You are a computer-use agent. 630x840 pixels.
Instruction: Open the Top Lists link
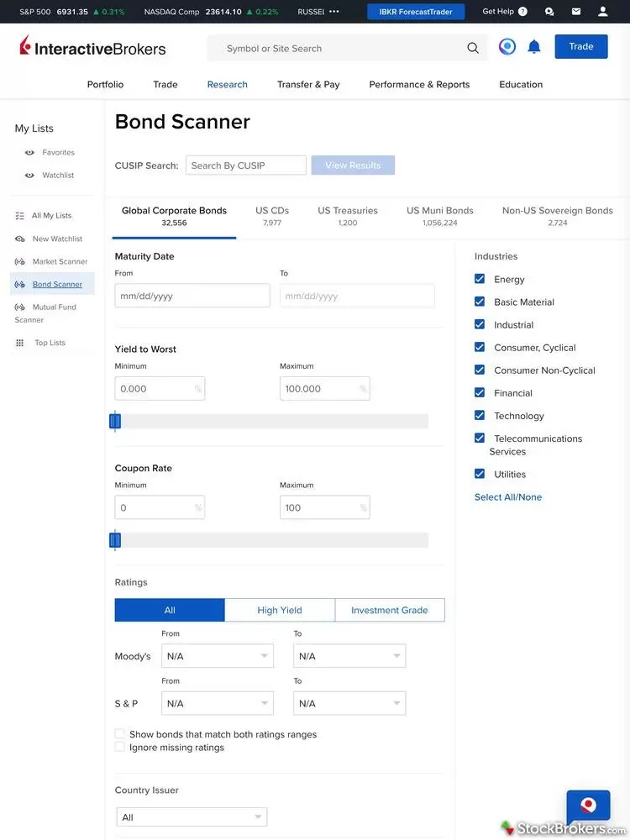[50, 343]
